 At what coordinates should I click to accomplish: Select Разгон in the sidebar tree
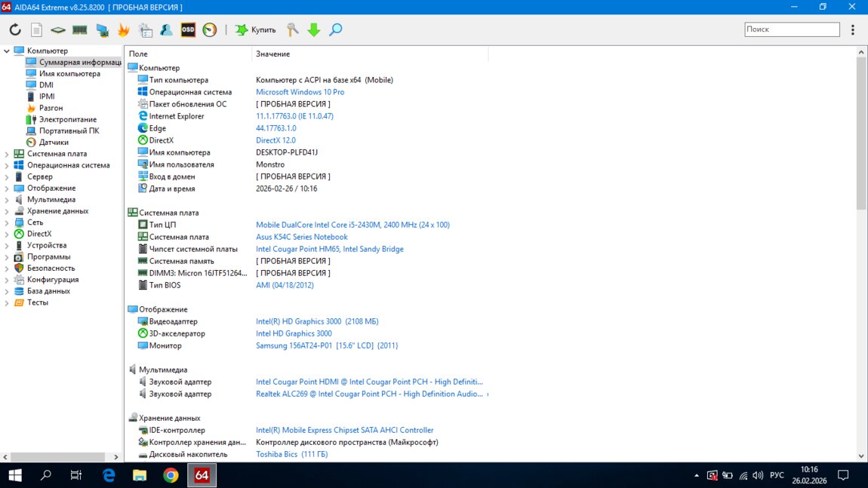coord(51,108)
